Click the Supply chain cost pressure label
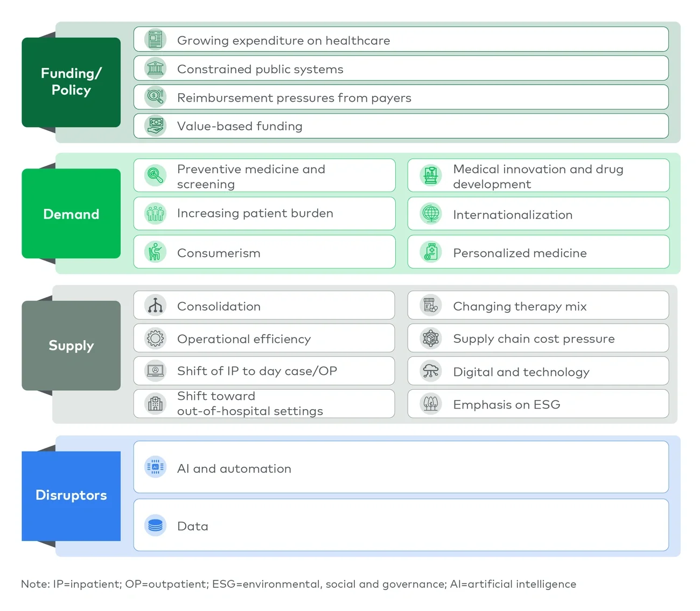 534,339
